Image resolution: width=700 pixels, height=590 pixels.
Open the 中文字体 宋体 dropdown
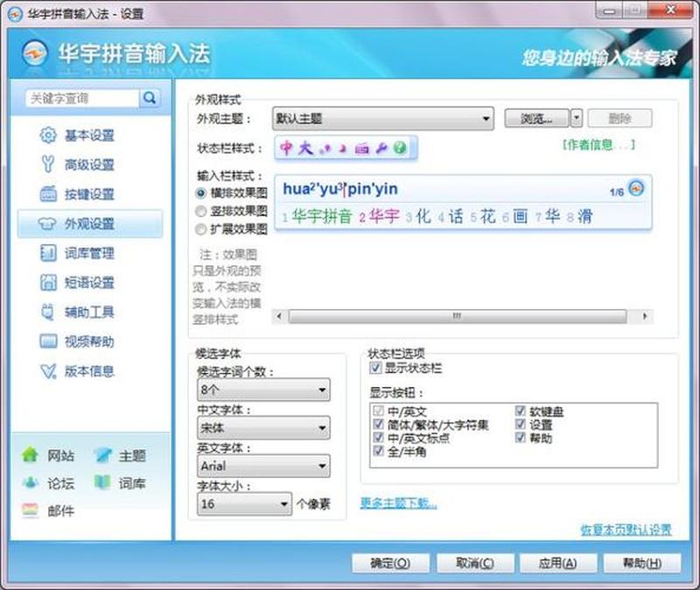point(263,428)
